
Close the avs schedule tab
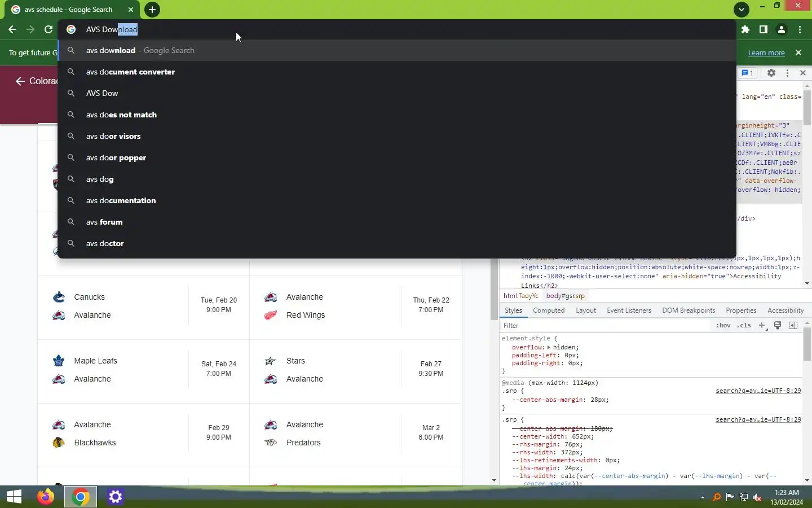[131, 10]
